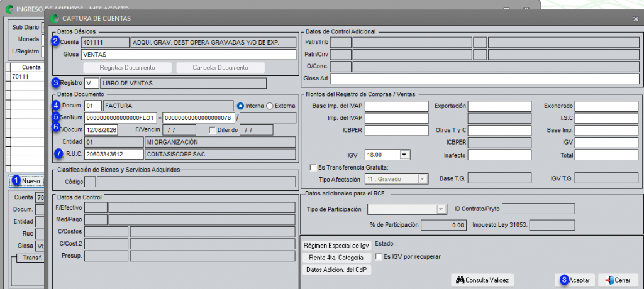
Task: Click the document number field ending 078
Action: pyautogui.click(x=199, y=118)
